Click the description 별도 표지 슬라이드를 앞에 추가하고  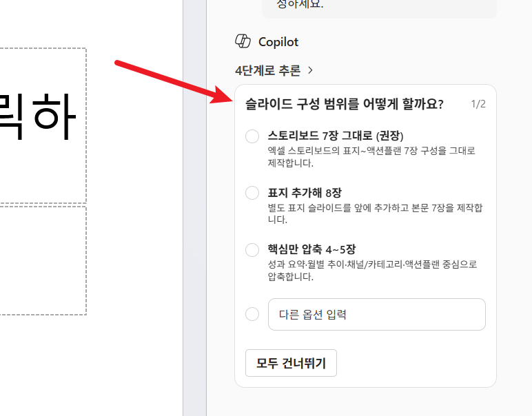(x=338, y=207)
